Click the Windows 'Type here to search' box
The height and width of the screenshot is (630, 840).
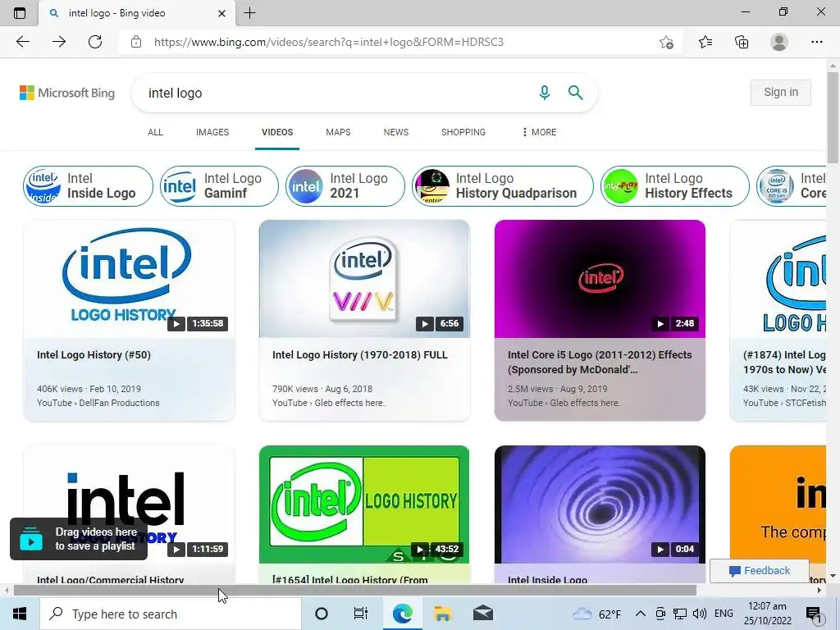[171, 614]
